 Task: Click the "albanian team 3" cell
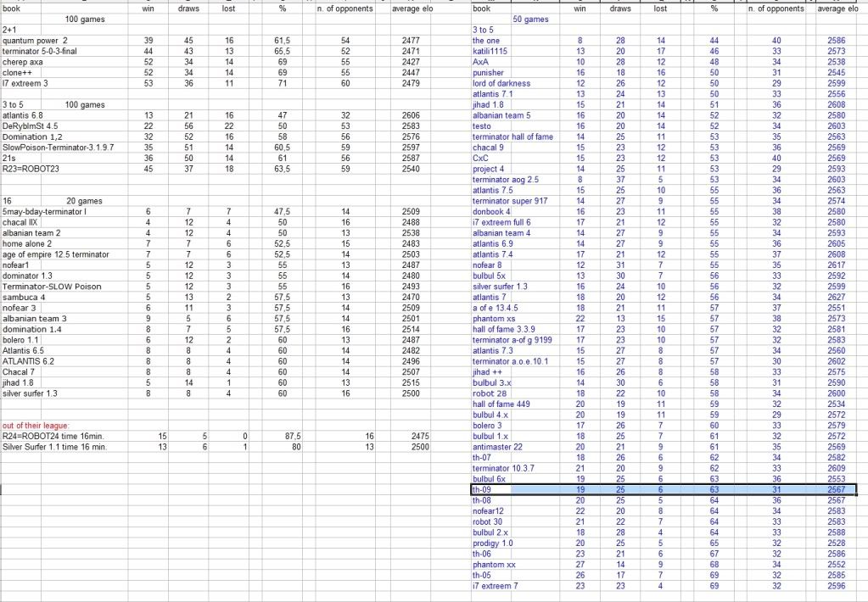click(x=34, y=319)
